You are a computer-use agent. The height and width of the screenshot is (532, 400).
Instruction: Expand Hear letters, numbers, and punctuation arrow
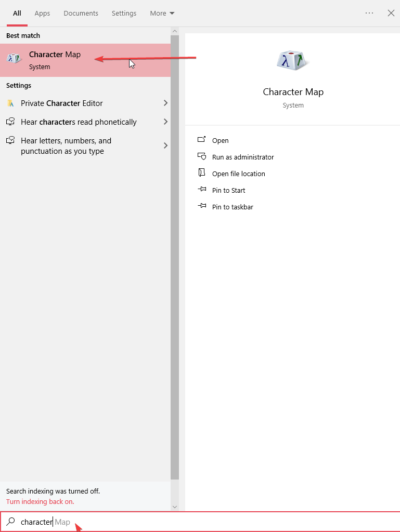[x=165, y=145]
